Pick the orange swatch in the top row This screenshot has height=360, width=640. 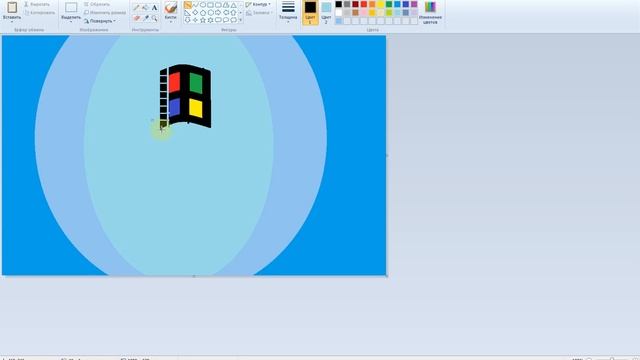[372, 4]
